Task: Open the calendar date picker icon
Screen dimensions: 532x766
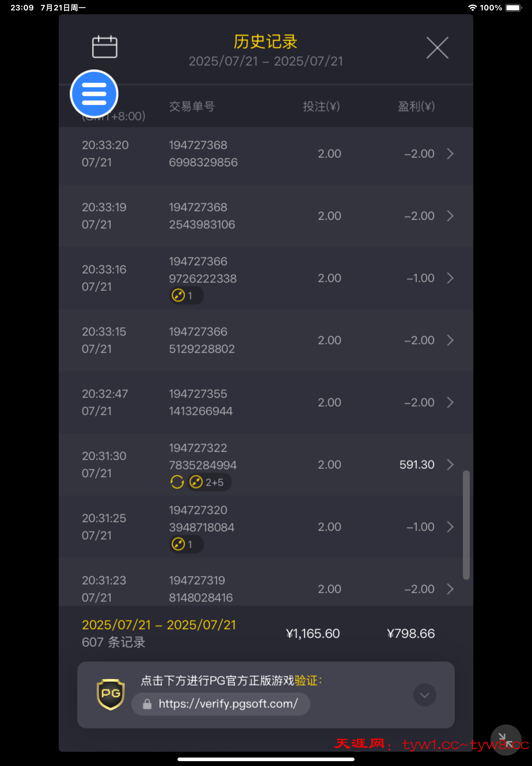Action: pos(104,47)
